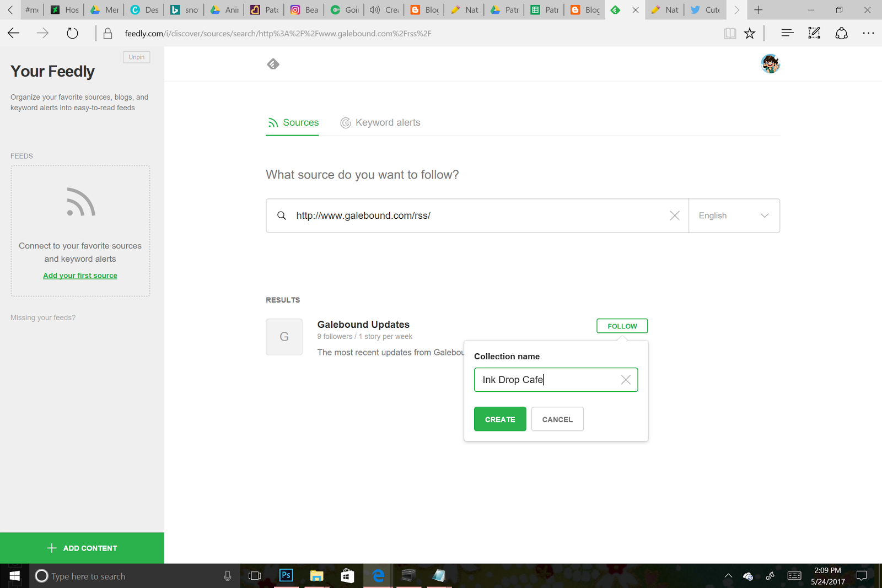
Task: Open the Action Center notifications
Action: point(862,576)
